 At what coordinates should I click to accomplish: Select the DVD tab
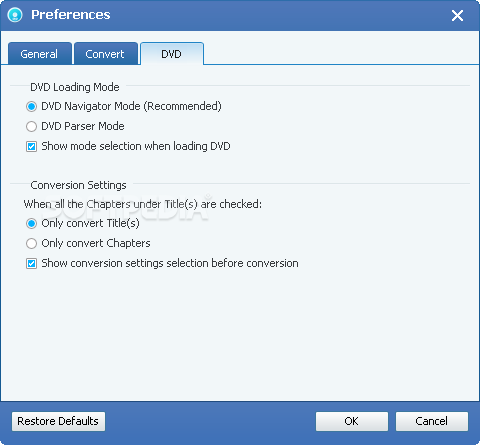coord(172,54)
